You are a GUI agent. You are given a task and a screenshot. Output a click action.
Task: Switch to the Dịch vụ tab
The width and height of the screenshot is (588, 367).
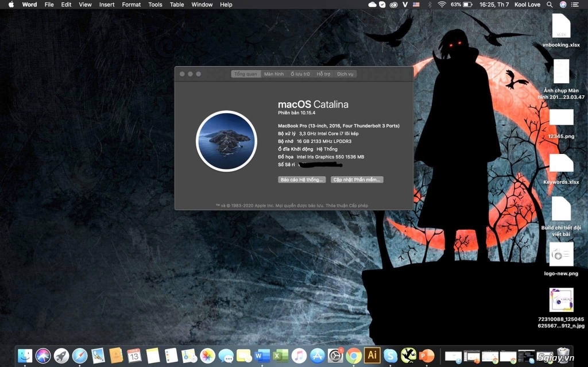tap(345, 74)
